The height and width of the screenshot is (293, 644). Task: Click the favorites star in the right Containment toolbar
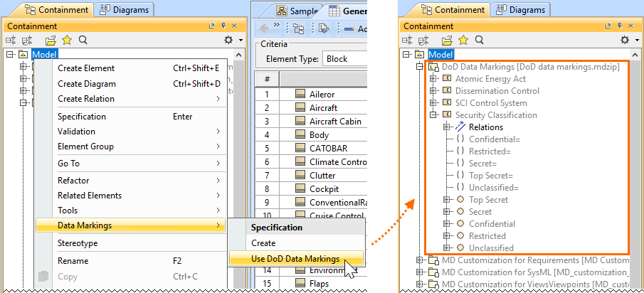point(463,41)
